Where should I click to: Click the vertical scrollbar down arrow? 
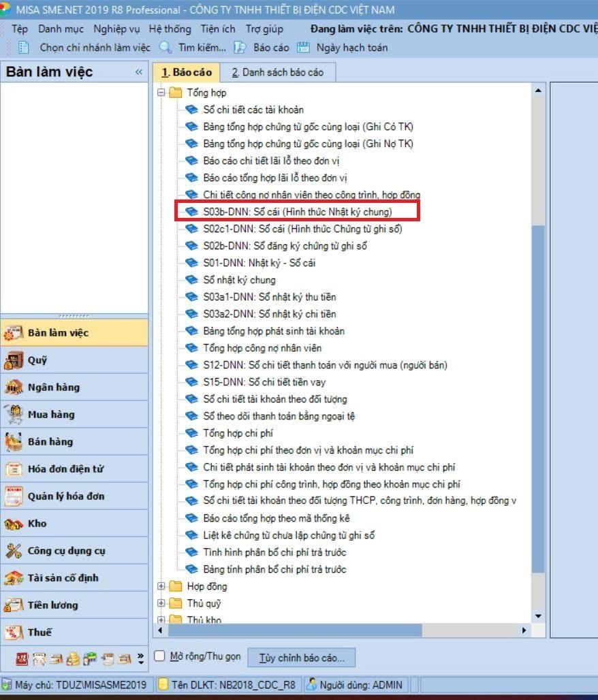(x=539, y=616)
